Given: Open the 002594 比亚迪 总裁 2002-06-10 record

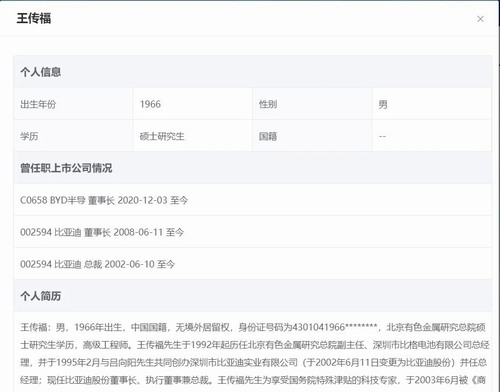Looking at the screenshot, I should click(252, 264).
